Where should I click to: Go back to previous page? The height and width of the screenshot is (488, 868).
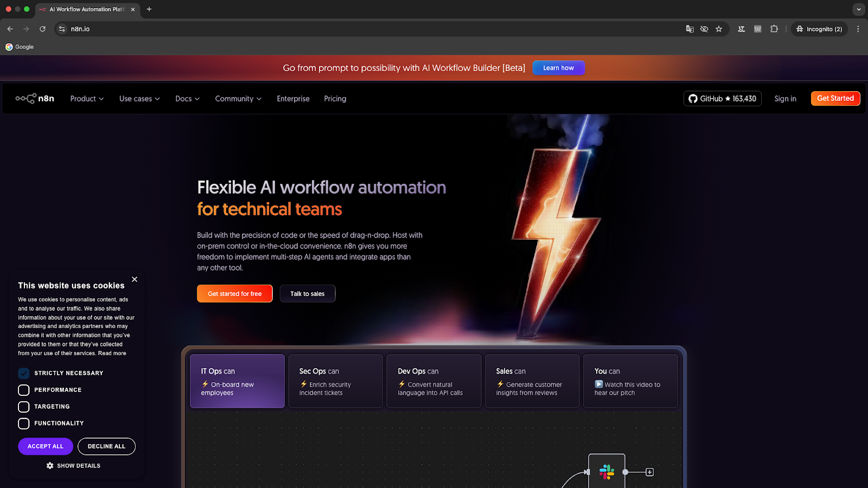coord(10,29)
